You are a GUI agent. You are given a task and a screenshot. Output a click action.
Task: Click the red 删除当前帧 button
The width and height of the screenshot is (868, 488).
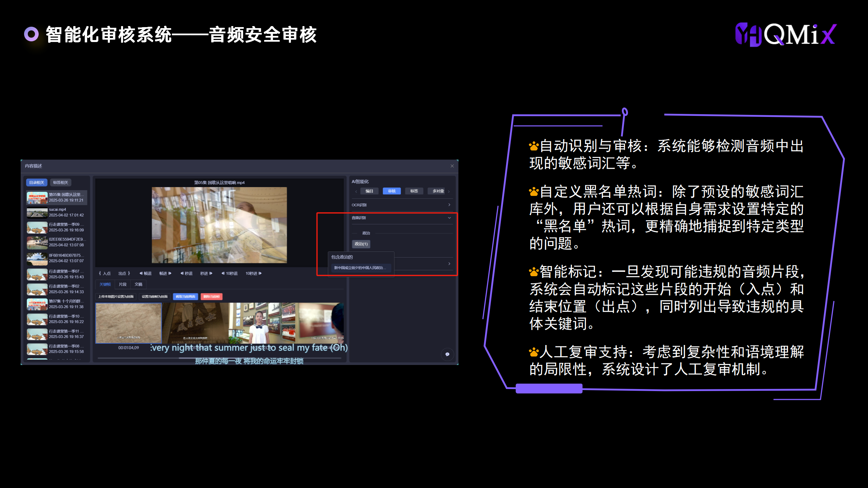click(x=212, y=297)
